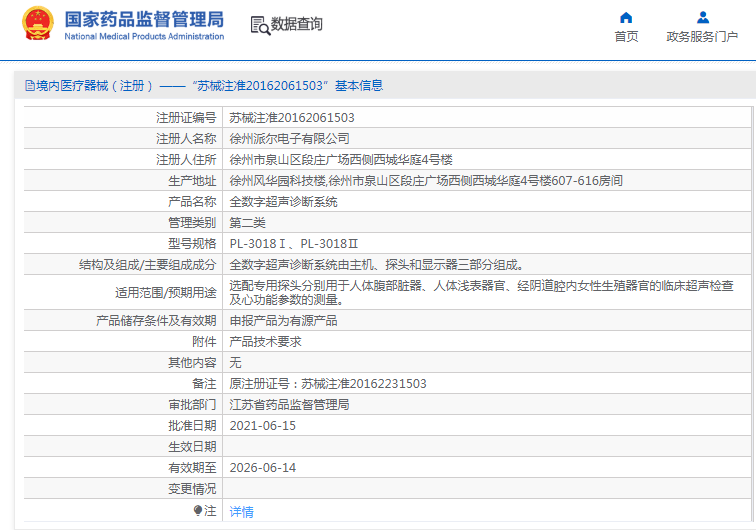The width and height of the screenshot is (756, 530).
Task: Click the 变更情况 label
Action: [192, 489]
